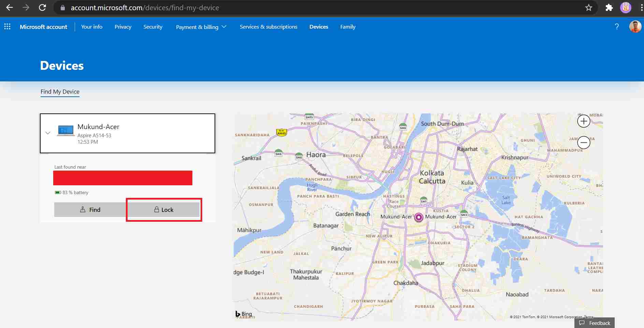This screenshot has height=328, width=644.
Task: Click the Kulia label on map
Action: 467,183
